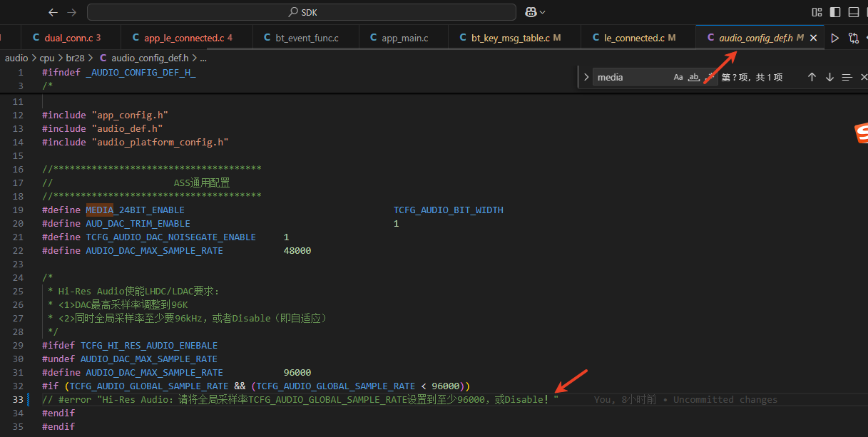Viewport: 868px width, 437px height.
Task: Click the "audio_platform_config.h" include
Action: pos(160,143)
